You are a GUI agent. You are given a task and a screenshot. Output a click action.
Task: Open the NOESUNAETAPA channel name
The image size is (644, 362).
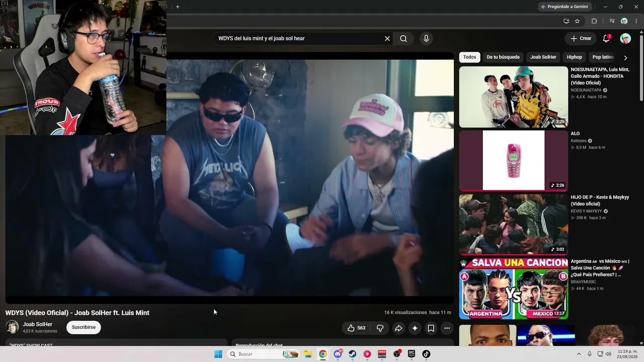(x=586, y=90)
